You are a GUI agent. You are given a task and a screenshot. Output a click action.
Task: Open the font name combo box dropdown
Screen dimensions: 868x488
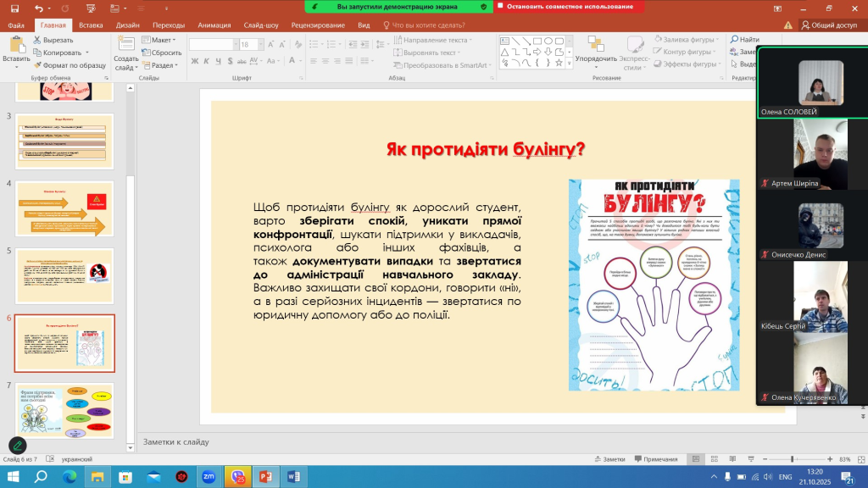[x=236, y=44]
